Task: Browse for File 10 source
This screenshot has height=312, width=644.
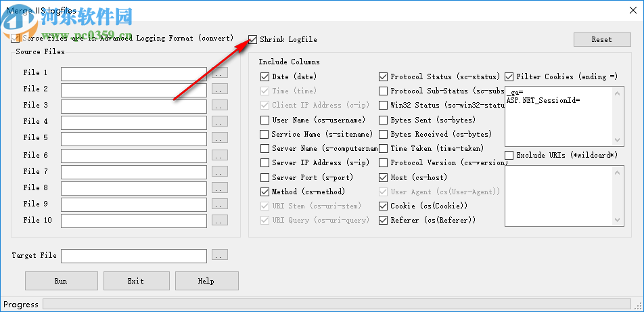Action: [x=220, y=220]
